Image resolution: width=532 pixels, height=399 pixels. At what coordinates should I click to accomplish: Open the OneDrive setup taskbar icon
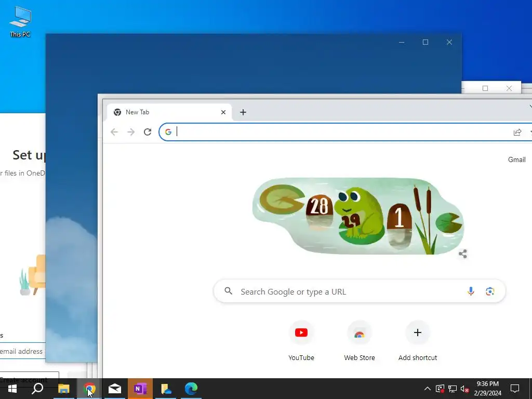166,389
